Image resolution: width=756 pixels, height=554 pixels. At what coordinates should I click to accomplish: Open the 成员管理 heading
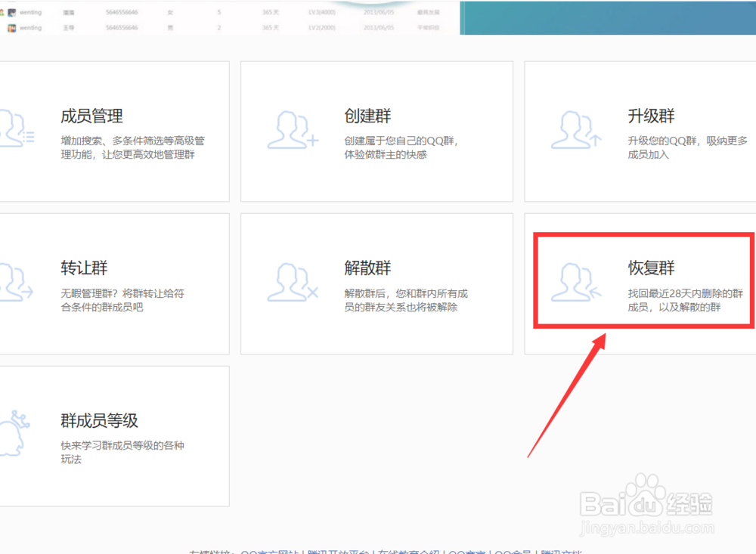[x=91, y=116]
